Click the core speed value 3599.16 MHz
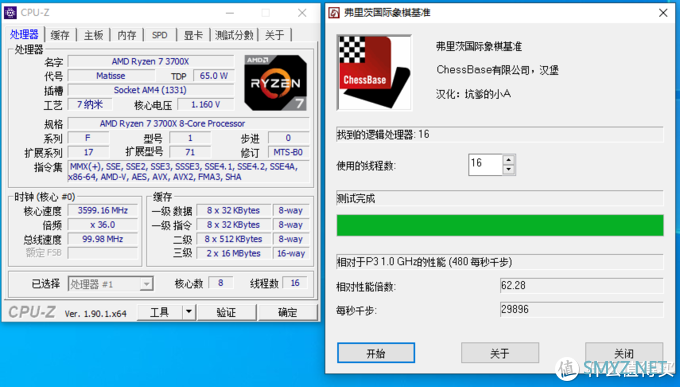Image resolution: width=680 pixels, height=387 pixels. coord(103,211)
